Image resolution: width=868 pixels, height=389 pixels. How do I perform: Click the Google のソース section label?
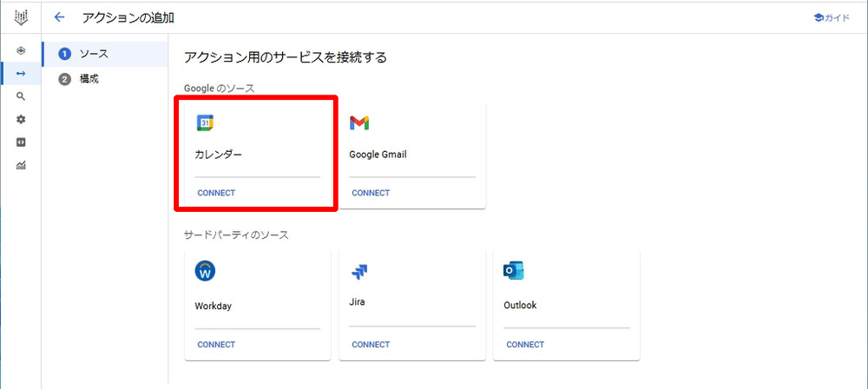tap(220, 88)
